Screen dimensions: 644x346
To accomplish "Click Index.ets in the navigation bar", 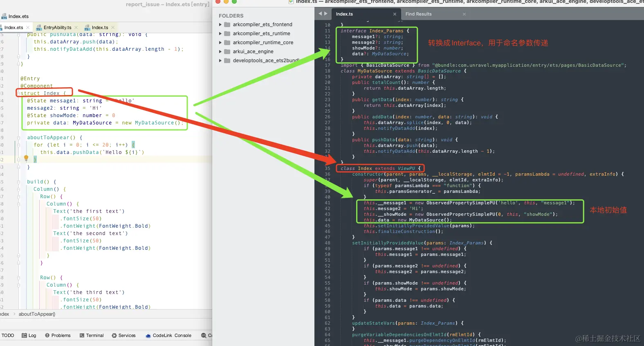I will click(x=18, y=16).
